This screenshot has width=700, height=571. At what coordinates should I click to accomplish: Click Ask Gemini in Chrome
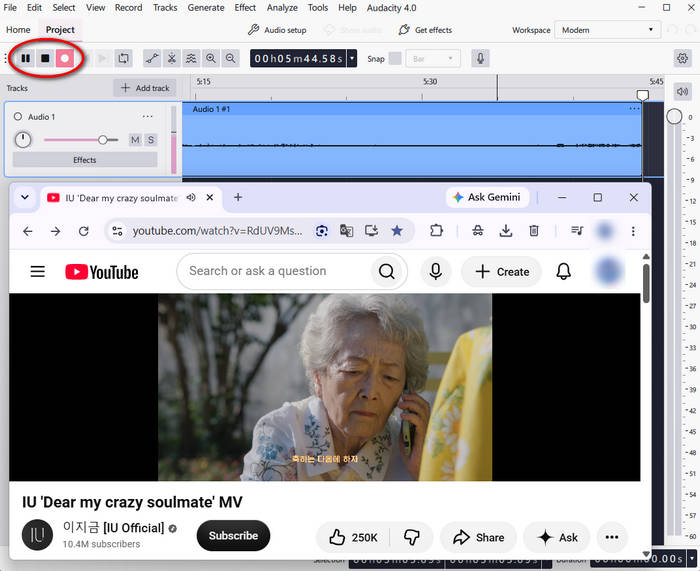pyautogui.click(x=488, y=197)
